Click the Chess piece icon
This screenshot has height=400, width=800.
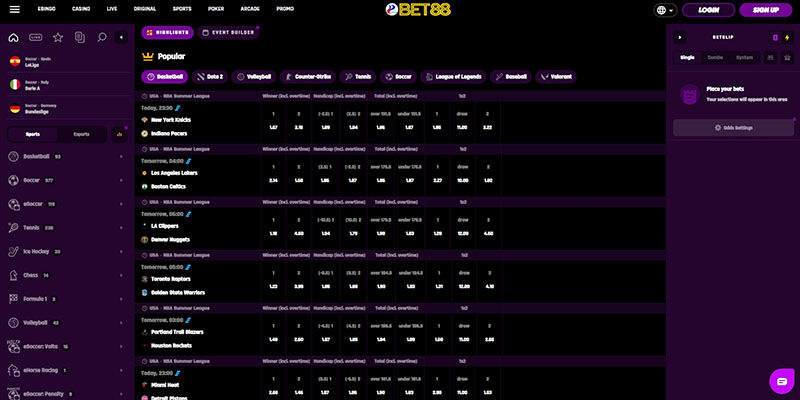(x=13, y=275)
